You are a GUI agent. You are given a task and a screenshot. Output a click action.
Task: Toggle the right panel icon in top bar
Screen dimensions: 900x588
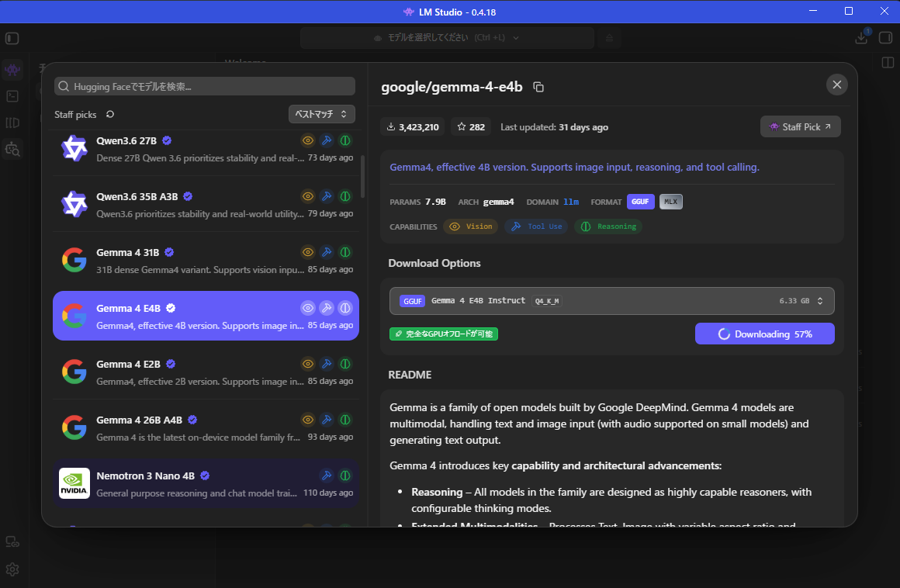886,38
